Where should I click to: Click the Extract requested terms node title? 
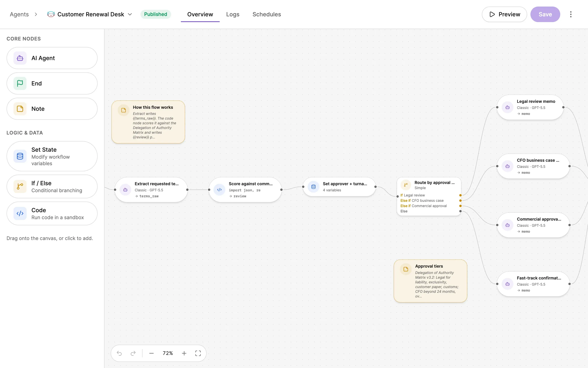point(156,184)
